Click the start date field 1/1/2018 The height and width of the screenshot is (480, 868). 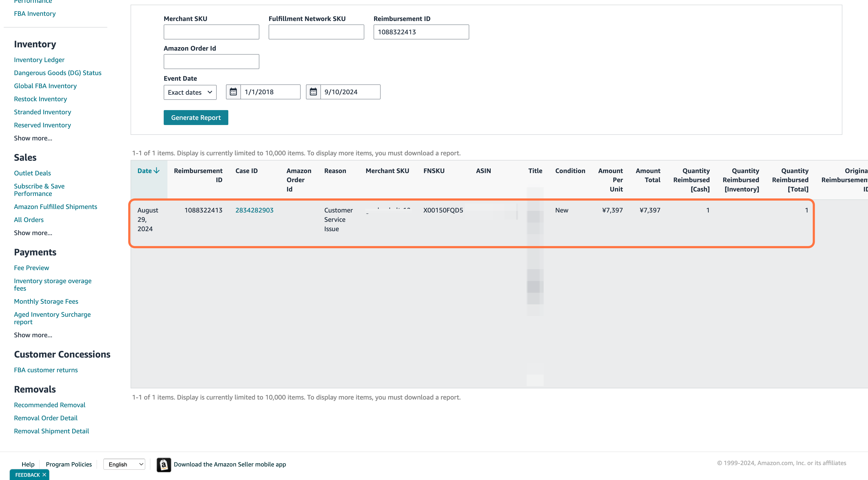point(270,92)
